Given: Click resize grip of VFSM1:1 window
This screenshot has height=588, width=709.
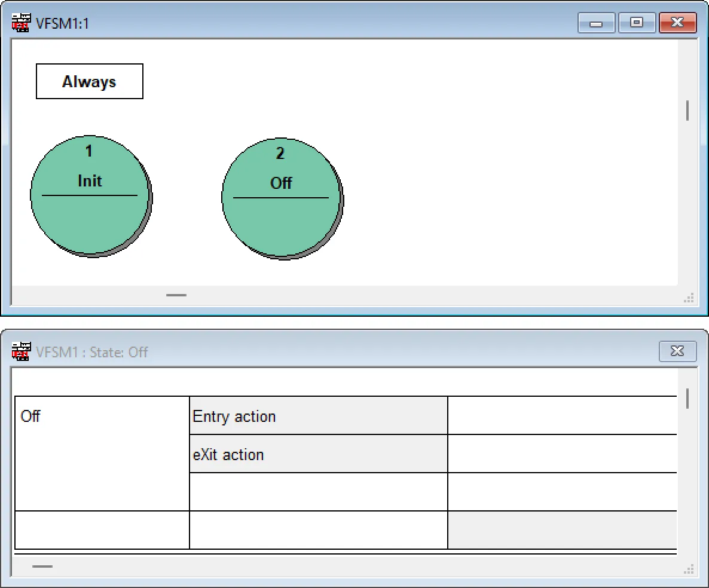Looking at the screenshot, I should tap(689, 298).
